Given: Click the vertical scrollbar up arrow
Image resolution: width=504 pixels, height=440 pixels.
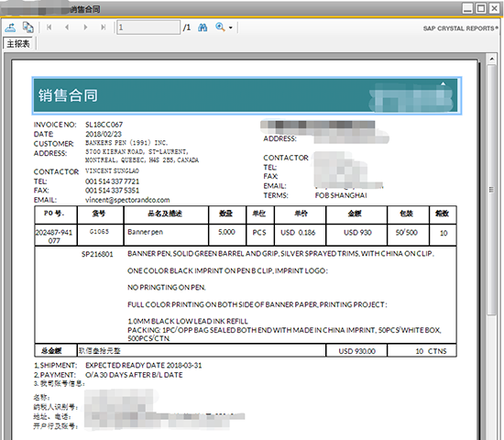Looking at the screenshot, I should (x=491, y=59).
